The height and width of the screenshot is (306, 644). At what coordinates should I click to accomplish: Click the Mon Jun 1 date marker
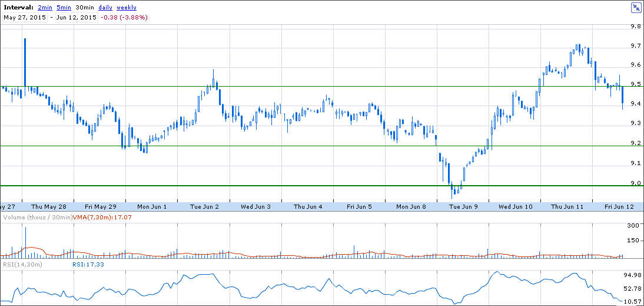152,206
